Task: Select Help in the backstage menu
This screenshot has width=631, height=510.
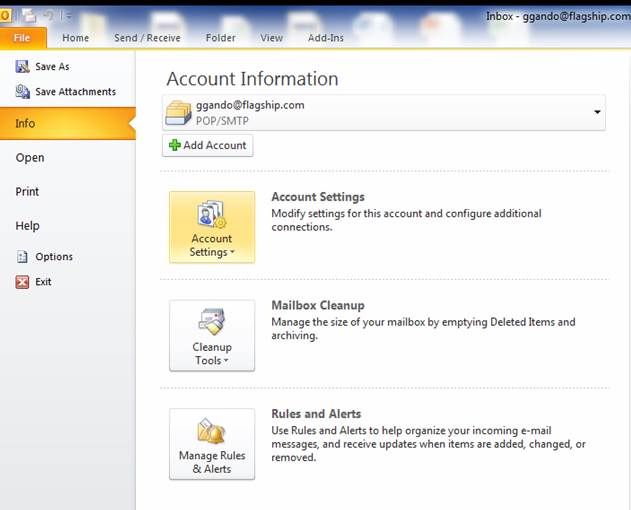Action: (27, 225)
